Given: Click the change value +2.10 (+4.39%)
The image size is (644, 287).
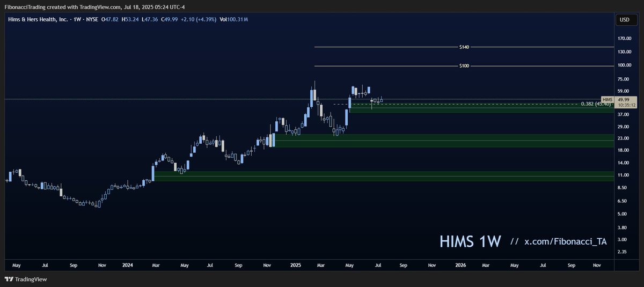Looking at the screenshot, I should (200, 19).
